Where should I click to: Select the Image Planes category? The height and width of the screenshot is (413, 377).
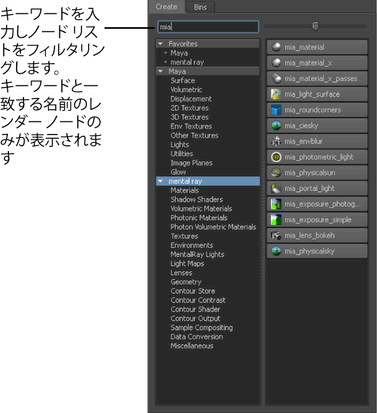point(191,163)
